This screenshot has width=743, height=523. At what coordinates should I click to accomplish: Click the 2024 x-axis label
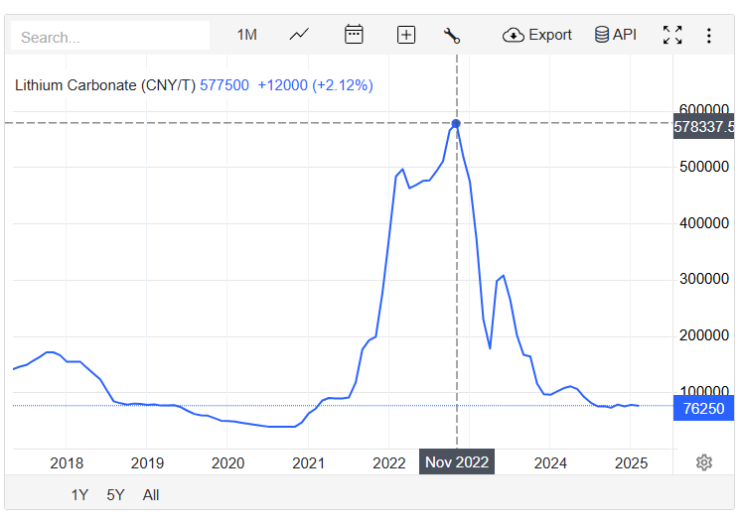(550, 463)
